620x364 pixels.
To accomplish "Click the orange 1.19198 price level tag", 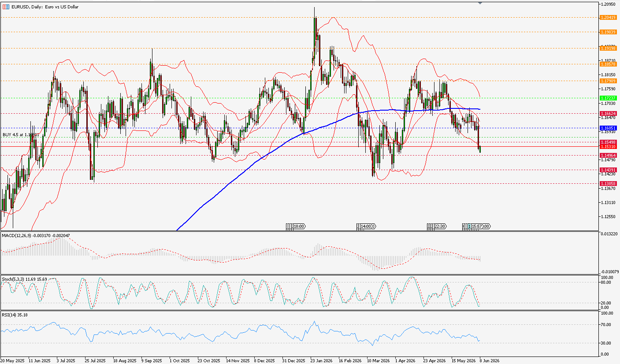I will point(608,48).
